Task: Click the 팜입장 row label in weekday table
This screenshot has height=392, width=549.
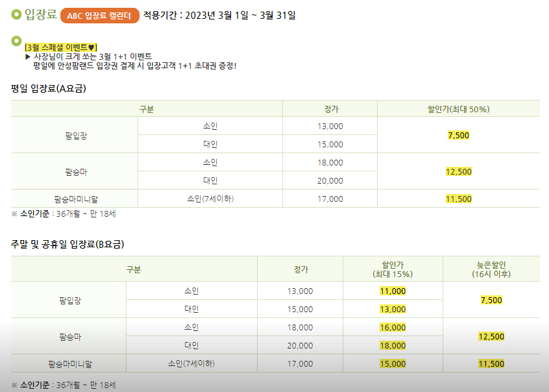Action: (x=75, y=135)
